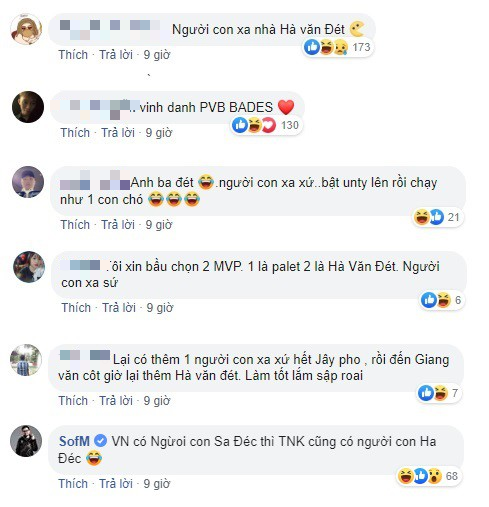Screen dimensions: 489x507
Task: Open avatar of the 'bầu chọn 2 MVP' commenter
Action: (x=29, y=267)
